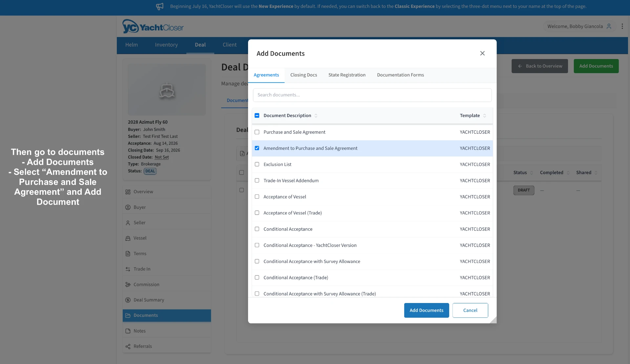
Task: Check the Trade-In Vessel Addendum checkbox
Action: click(x=257, y=180)
